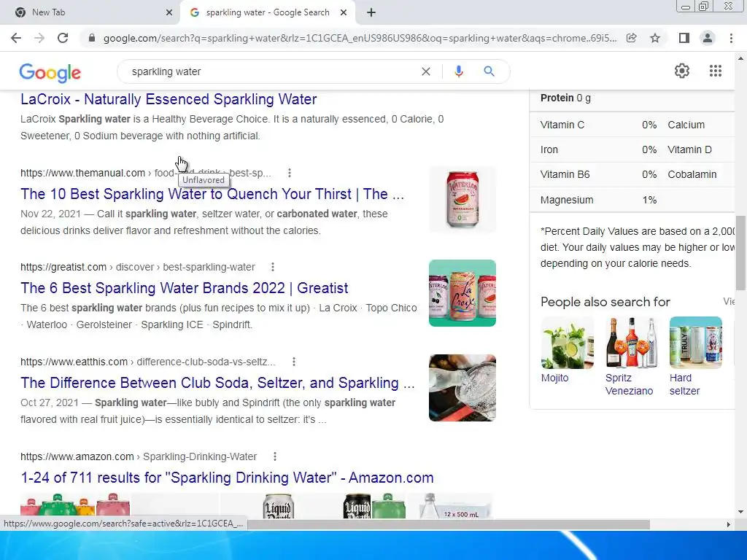Screen dimensions: 747x560
Task: Open Club Soda, Seltzer difference article
Action: (x=217, y=383)
